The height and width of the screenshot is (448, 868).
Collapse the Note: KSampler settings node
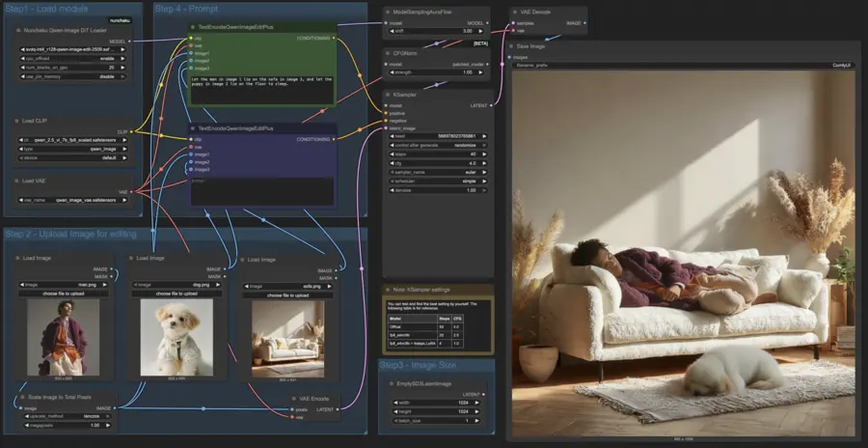coord(388,290)
